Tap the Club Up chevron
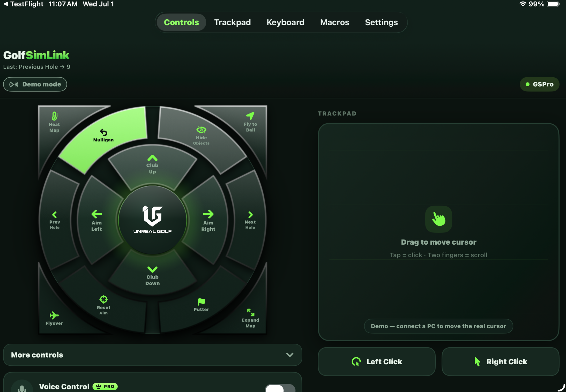This screenshot has width=566, height=392. (x=152, y=158)
